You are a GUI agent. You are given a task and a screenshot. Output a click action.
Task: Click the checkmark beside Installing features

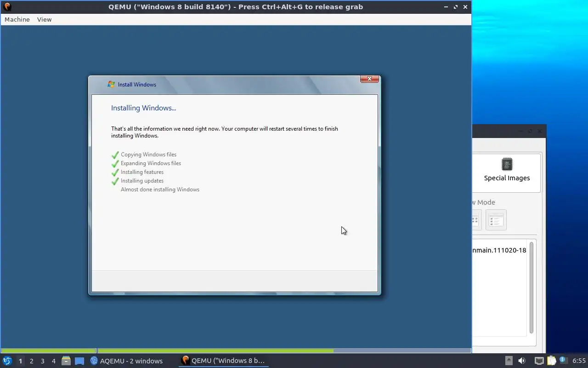(115, 172)
